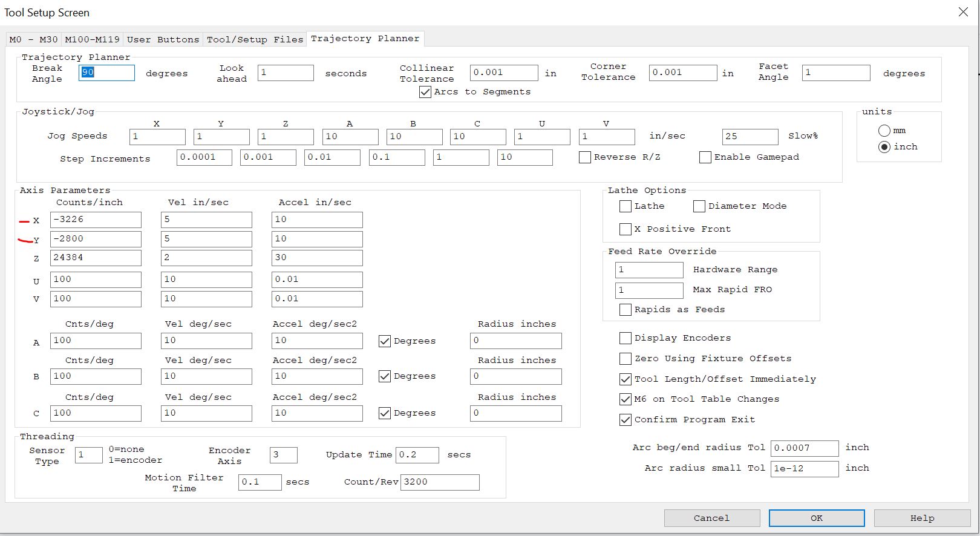Turn on Rapids as Feeds

pos(626,310)
